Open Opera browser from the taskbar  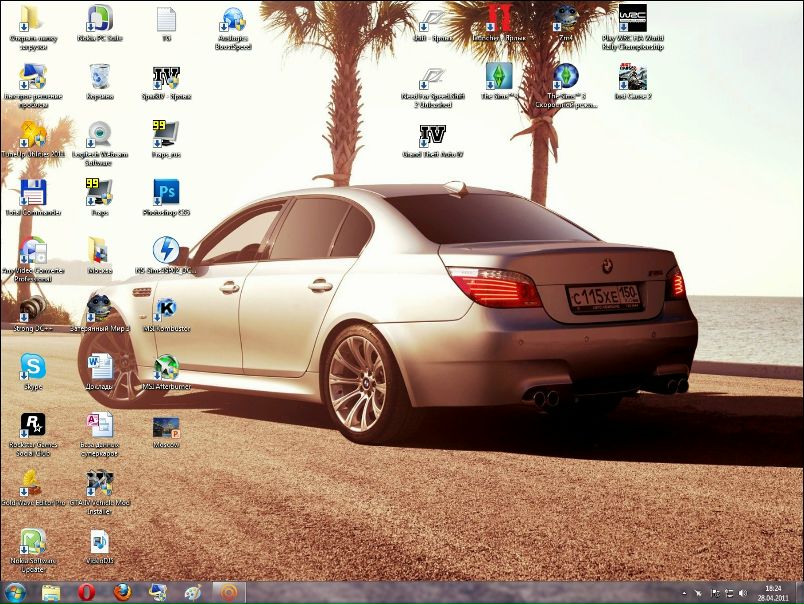tap(86, 593)
